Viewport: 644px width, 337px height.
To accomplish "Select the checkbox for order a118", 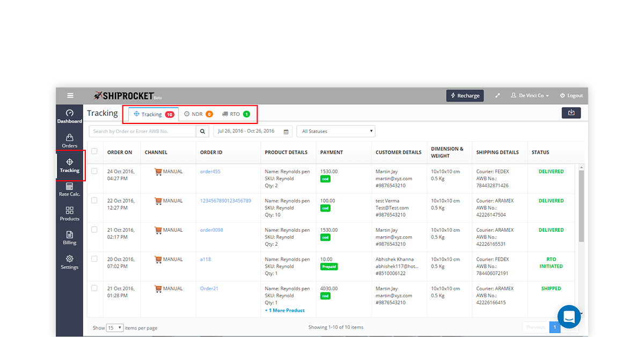I will click(94, 259).
